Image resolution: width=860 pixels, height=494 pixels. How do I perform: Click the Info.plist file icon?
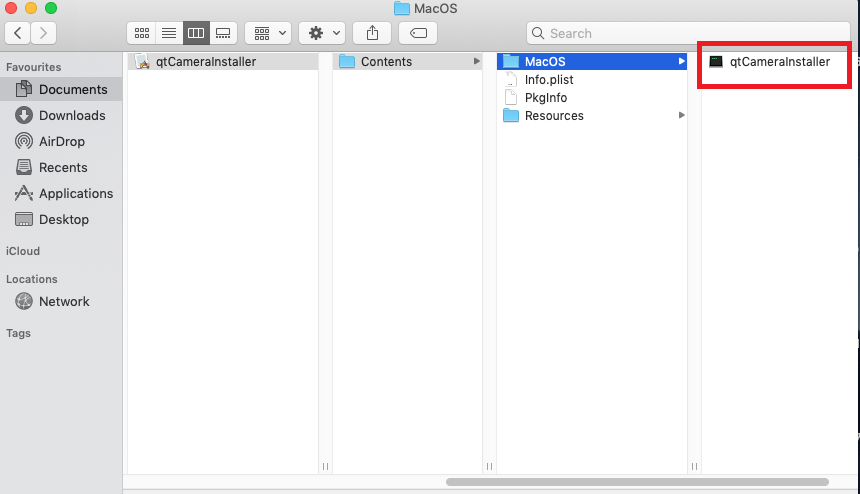click(x=511, y=80)
